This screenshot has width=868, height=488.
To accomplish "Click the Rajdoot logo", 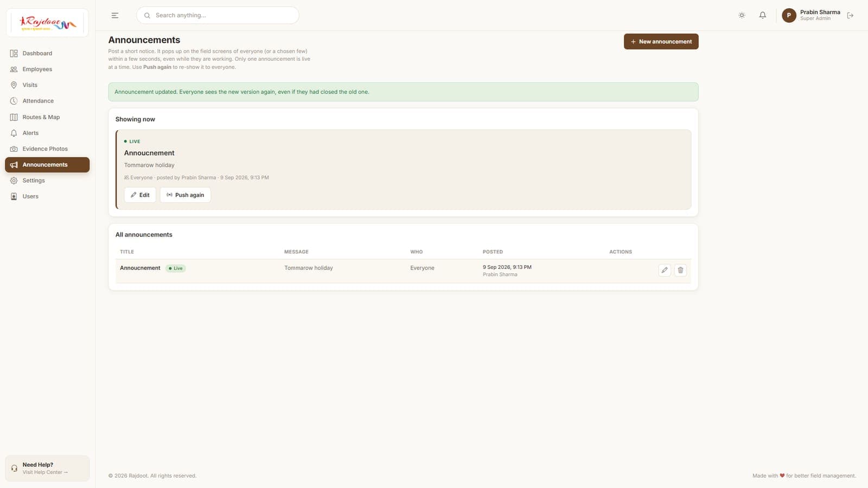I will pos(47,23).
